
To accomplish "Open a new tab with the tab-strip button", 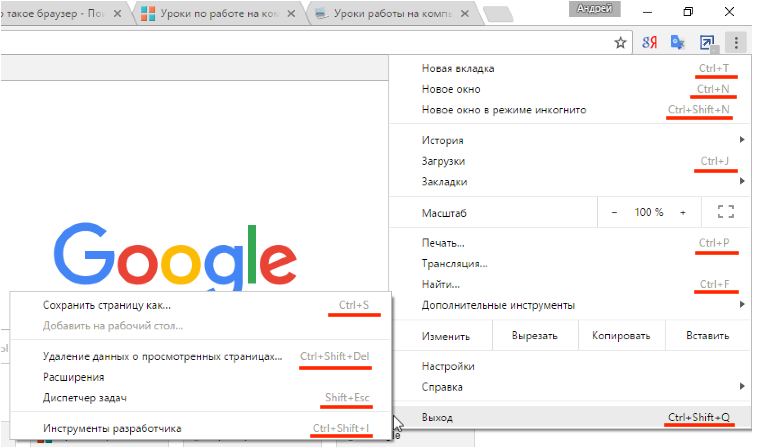I will (499, 14).
